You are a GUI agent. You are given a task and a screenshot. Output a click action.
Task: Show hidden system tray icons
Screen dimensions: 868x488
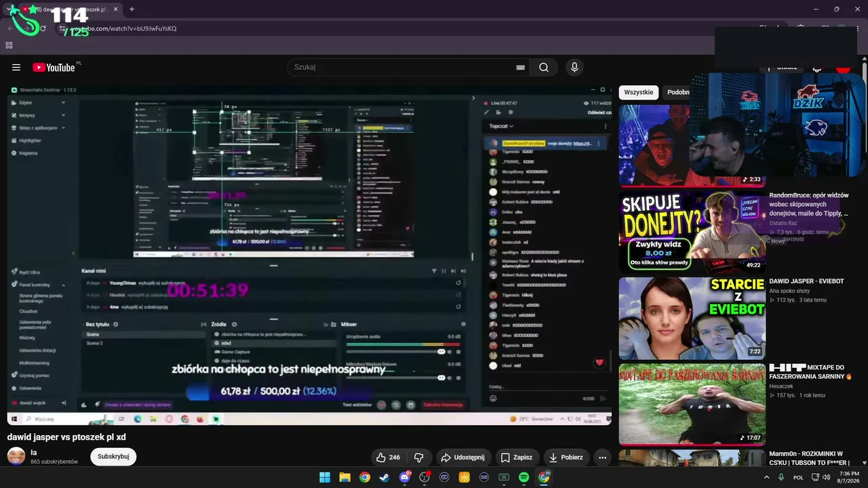(767, 477)
